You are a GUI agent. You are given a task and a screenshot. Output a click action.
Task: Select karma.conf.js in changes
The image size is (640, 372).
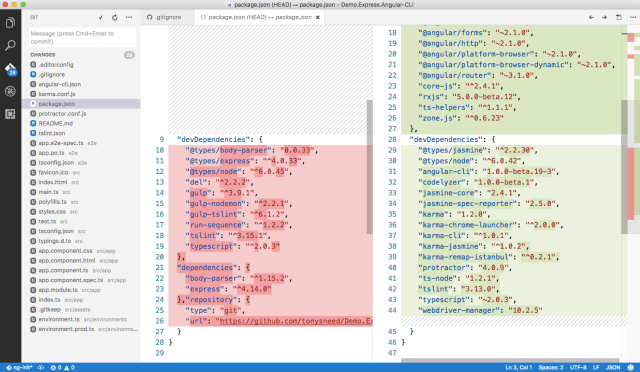[81, 94]
